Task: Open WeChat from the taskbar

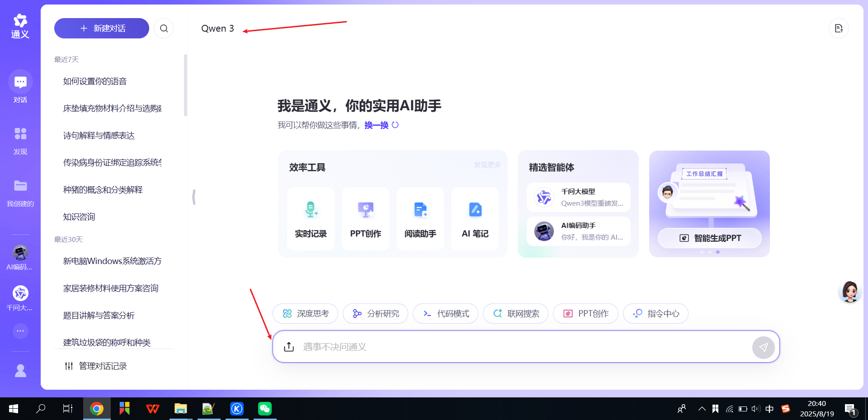Action: 264,409
